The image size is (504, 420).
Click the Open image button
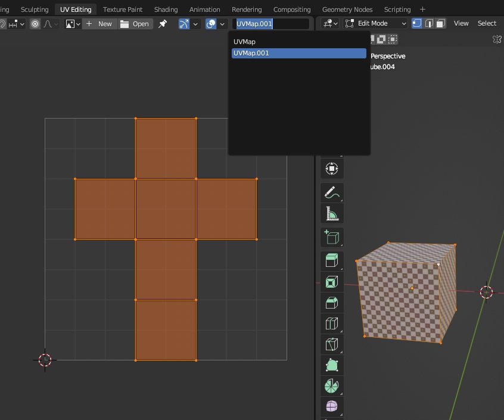click(x=135, y=24)
